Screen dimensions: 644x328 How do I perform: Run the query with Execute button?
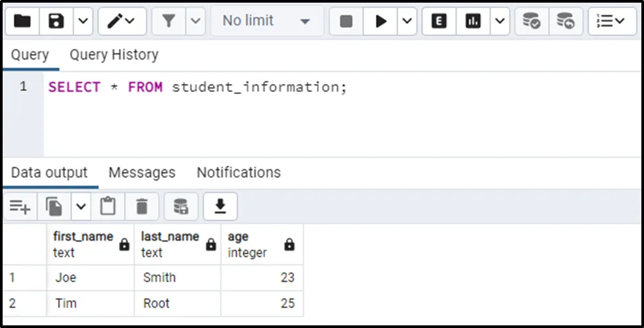381,21
